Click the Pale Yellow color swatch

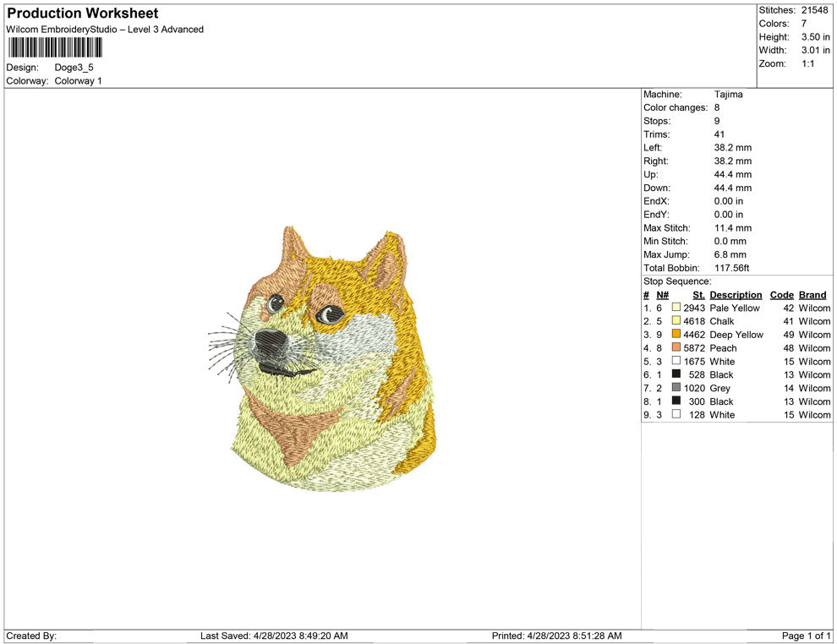click(676, 308)
